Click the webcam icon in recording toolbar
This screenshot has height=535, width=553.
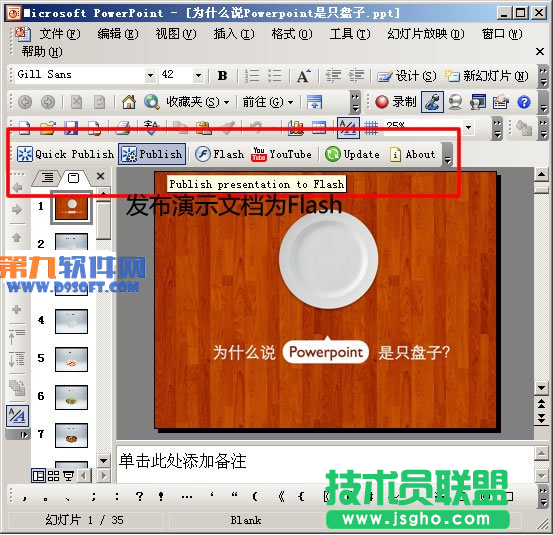455,102
